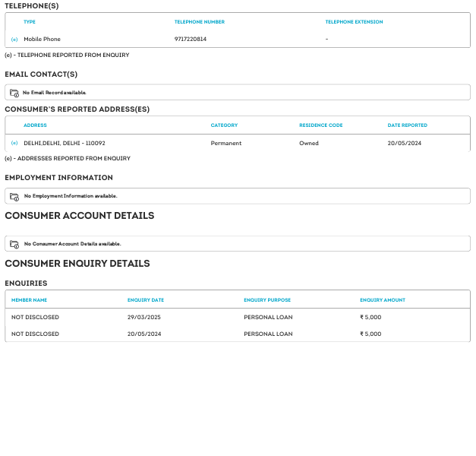This screenshot has width=476, height=456.
Task: Click the Enquiry Date column header
Action: [x=146, y=300]
